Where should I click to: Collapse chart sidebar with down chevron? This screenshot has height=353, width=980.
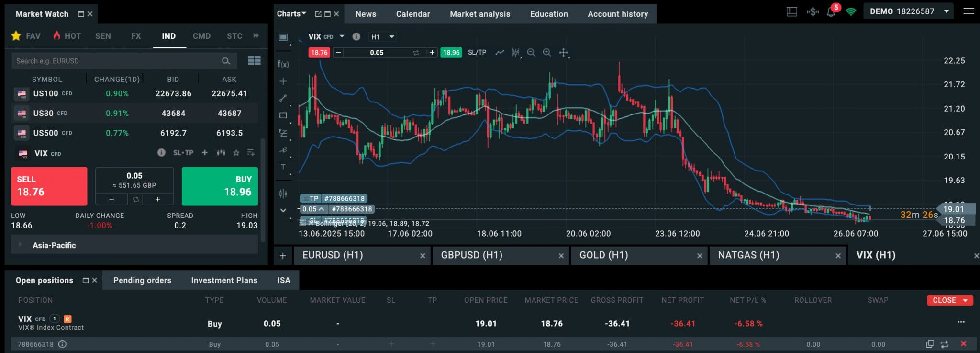coord(283,210)
